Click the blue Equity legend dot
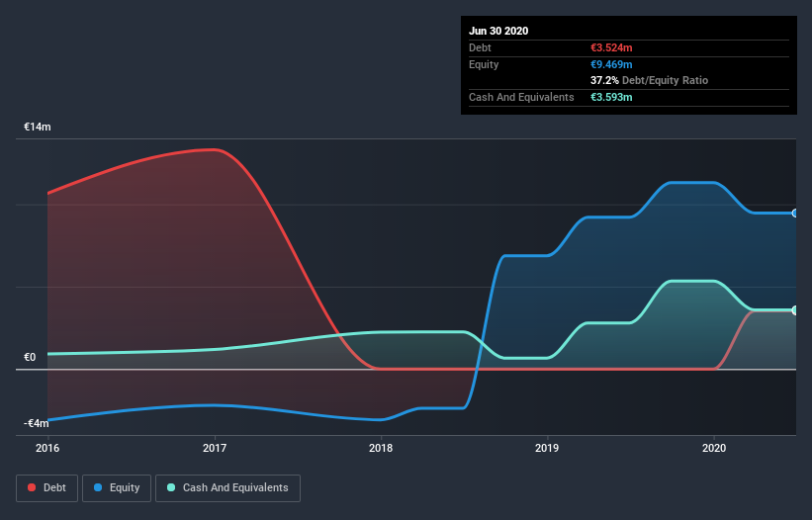 click(x=98, y=487)
